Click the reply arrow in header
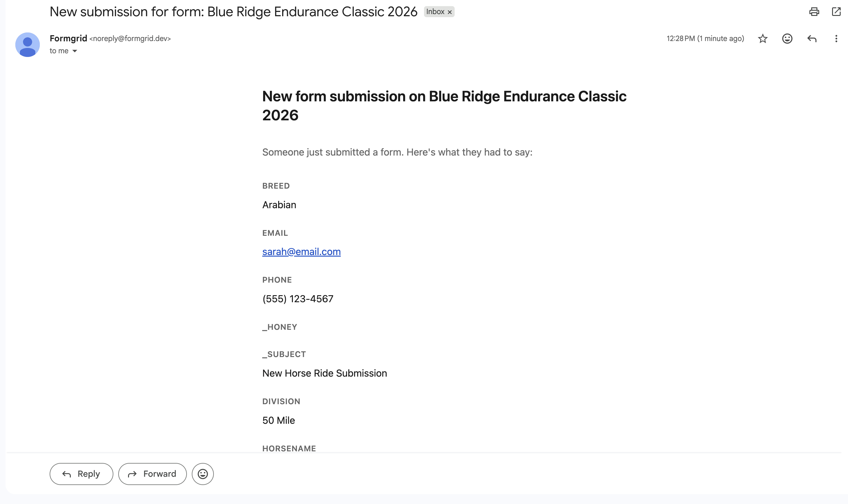The height and width of the screenshot is (504, 848). (x=811, y=39)
